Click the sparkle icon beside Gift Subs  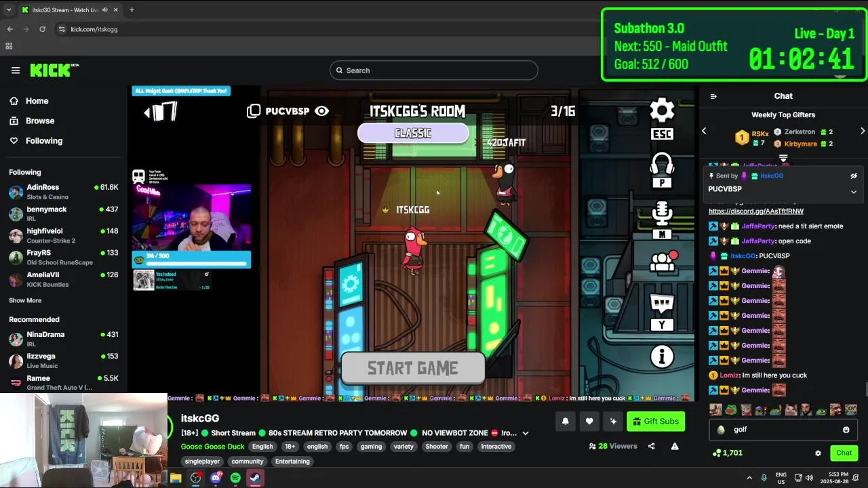pyautogui.click(x=613, y=422)
